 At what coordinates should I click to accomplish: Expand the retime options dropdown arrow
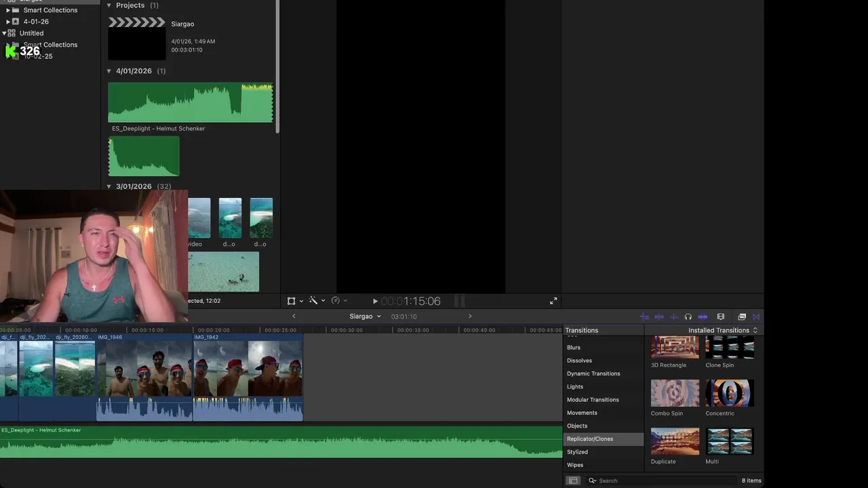(345, 301)
